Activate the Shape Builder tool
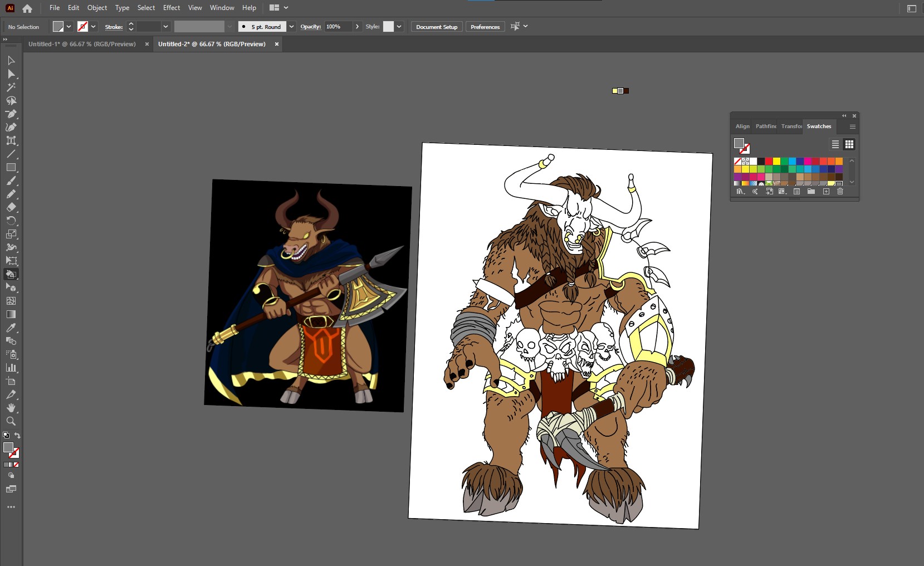This screenshot has width=924, height=566. 11,274
